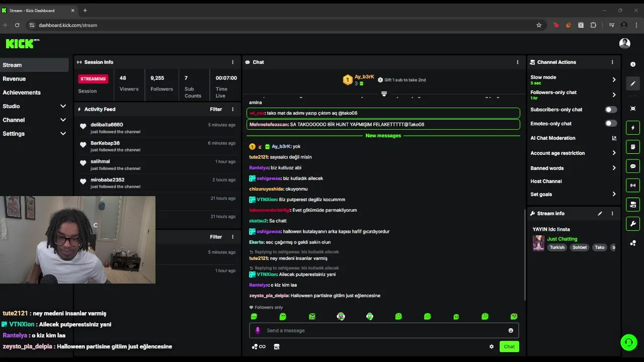Open Slow mode settings arrow

pos(614,79)
